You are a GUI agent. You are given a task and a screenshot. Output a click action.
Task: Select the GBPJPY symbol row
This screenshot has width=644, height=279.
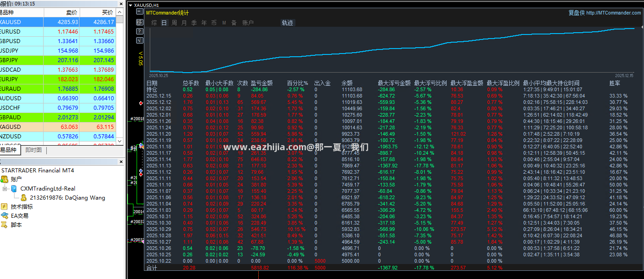click(58, 60)
